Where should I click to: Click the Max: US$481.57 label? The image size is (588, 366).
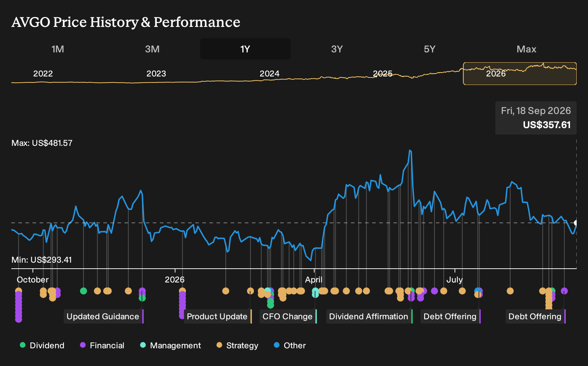click(42, 143)
